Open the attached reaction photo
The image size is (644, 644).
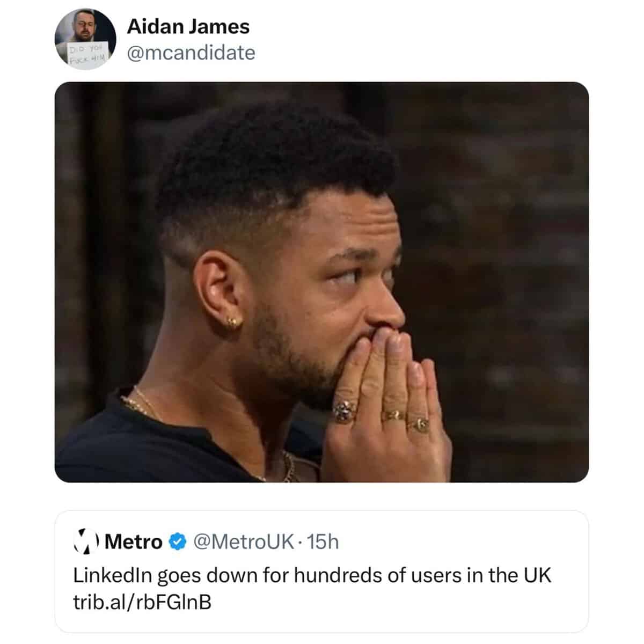tap(321, 282)
